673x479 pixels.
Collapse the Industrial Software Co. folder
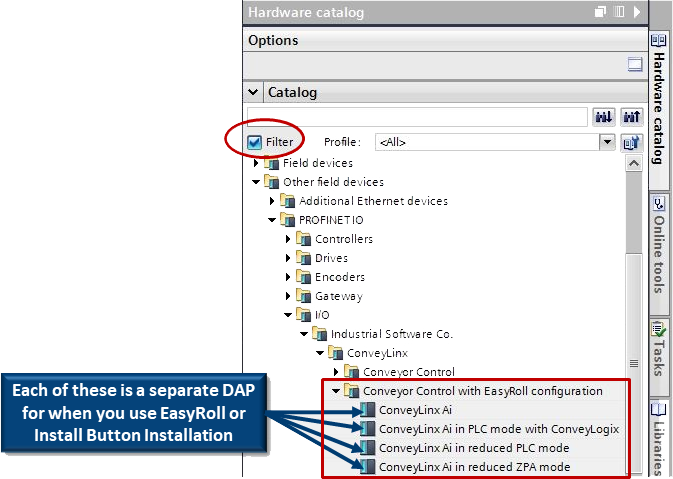pyautogui.click(x=304, y=334)
